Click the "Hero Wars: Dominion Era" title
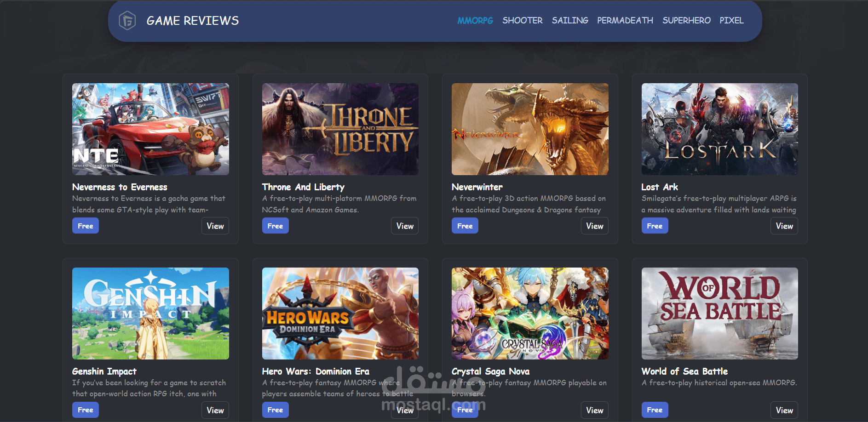Screen dimensions: 868x422 click(x=316, y=371)
